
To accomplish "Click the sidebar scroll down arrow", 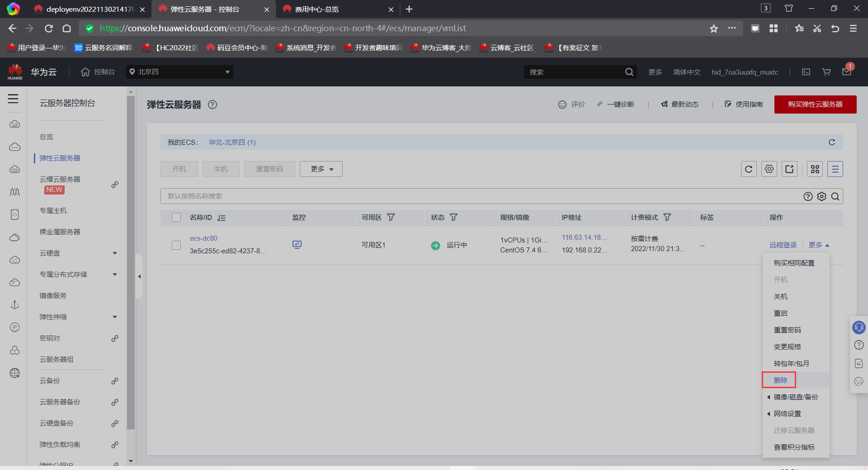I will (x=131, y=461).
